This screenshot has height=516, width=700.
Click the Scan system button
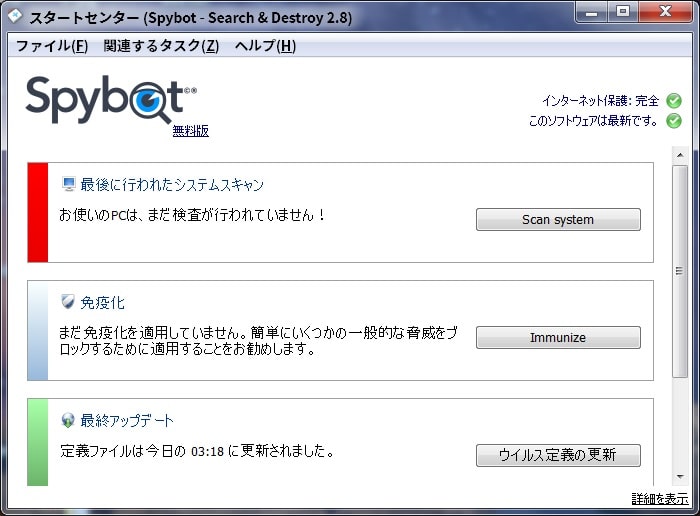(x=558, y=219)
